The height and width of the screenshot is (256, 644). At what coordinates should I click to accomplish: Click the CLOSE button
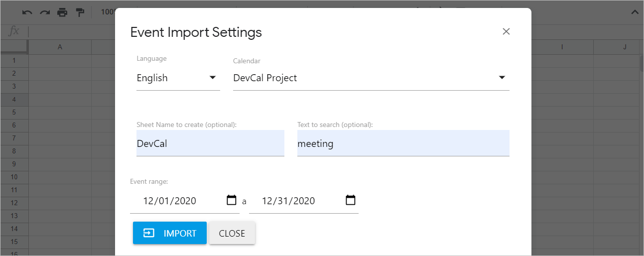[232, 233]
